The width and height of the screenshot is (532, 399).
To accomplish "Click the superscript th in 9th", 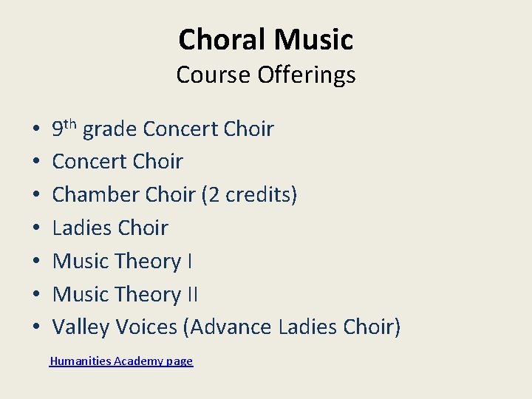I will (x=71, y=124).
